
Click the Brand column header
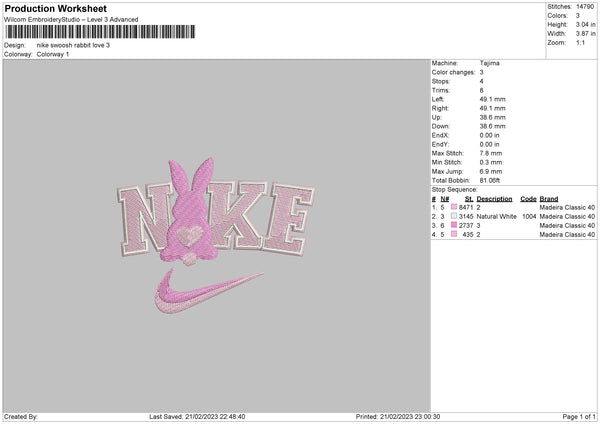(x=549, y=199)
